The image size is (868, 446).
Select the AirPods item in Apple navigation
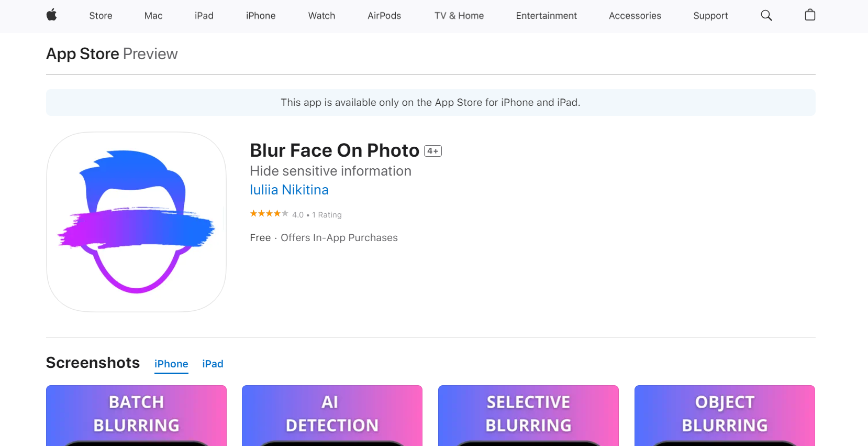pos(384,16)
